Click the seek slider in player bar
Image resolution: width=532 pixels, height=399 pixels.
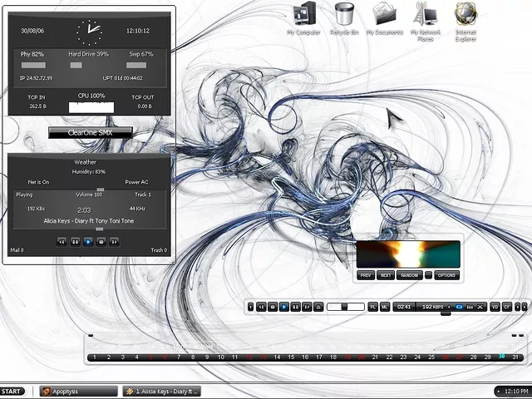tap(345, 307)
